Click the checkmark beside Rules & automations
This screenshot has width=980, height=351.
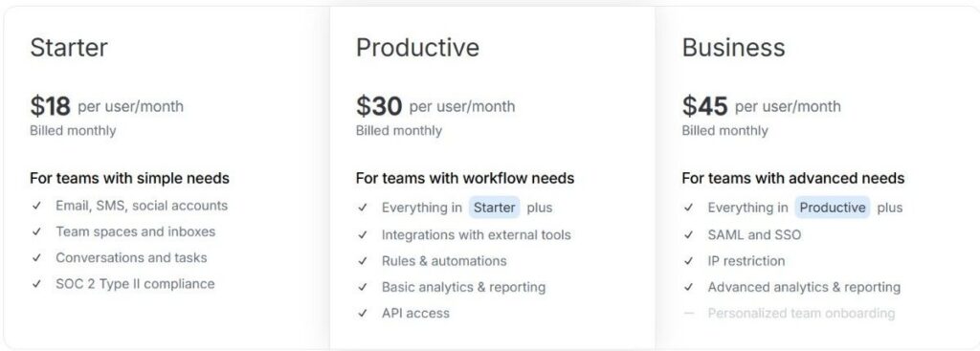pyautogui.click(x=363, y=261)
